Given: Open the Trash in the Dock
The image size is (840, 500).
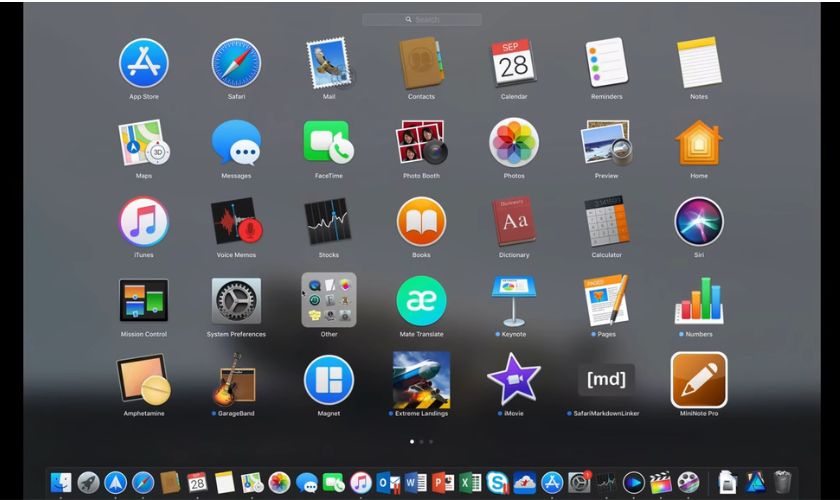Looking at the screenshot, I should coord(782,482).
